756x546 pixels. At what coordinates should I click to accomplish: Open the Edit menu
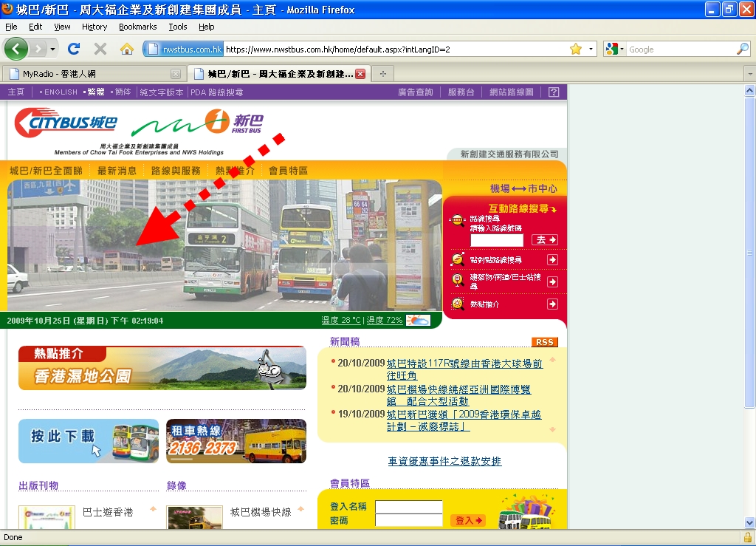tap(35, 27)
